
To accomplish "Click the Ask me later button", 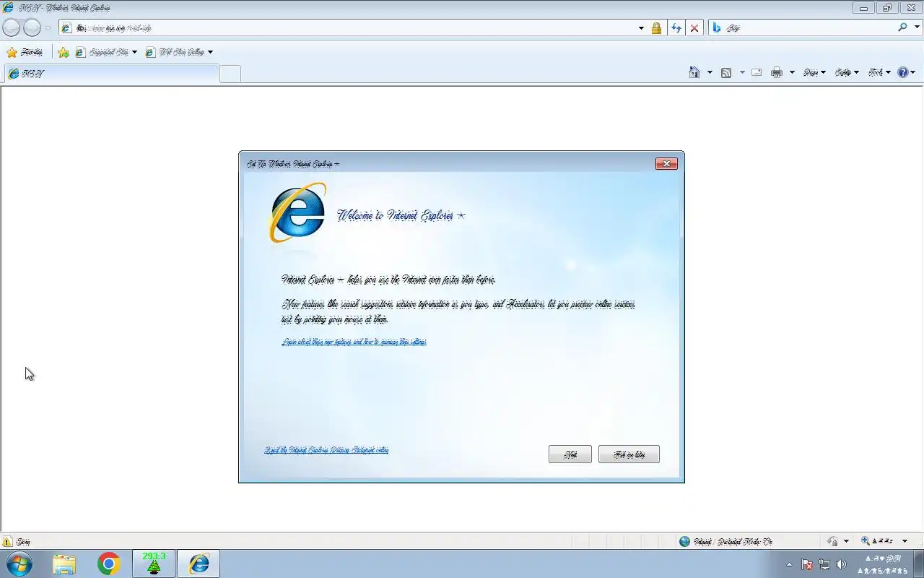I will (x=629, y=454).
